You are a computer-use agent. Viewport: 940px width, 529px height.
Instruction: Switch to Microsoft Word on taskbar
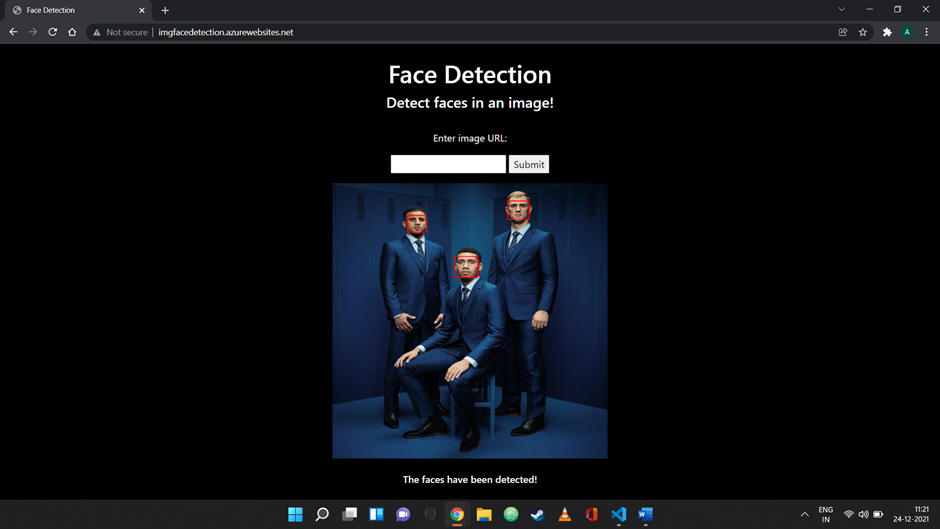click(646, 515)
